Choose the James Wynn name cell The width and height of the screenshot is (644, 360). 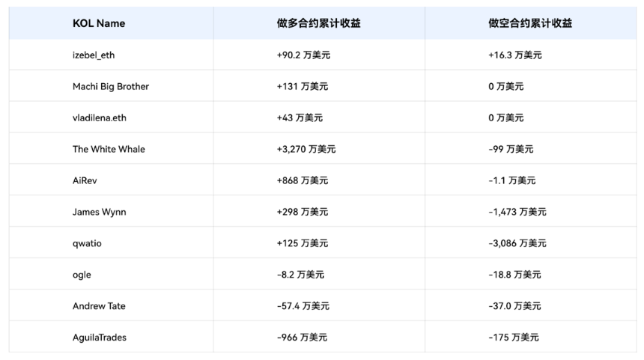pyautogui.click(x=99, y=212)
